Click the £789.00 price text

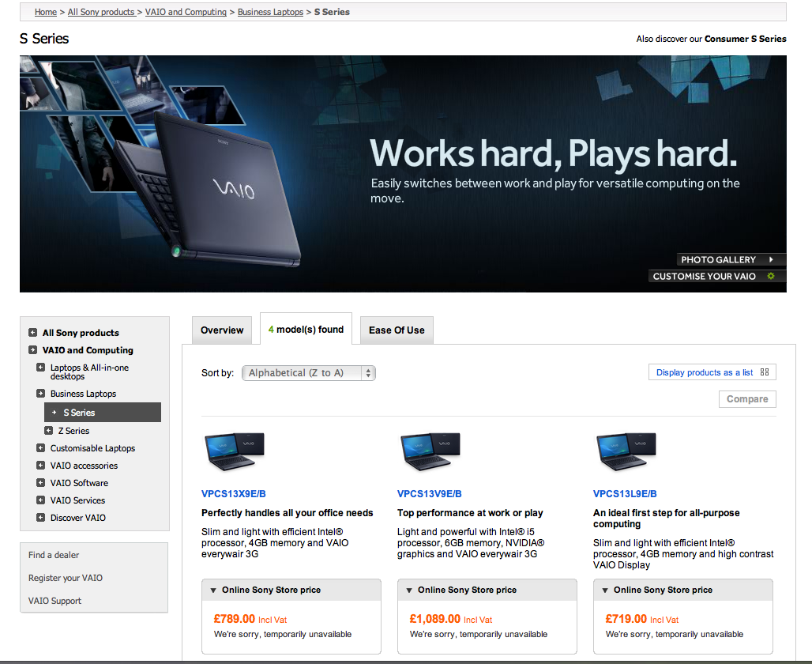[x=234, y=619]
